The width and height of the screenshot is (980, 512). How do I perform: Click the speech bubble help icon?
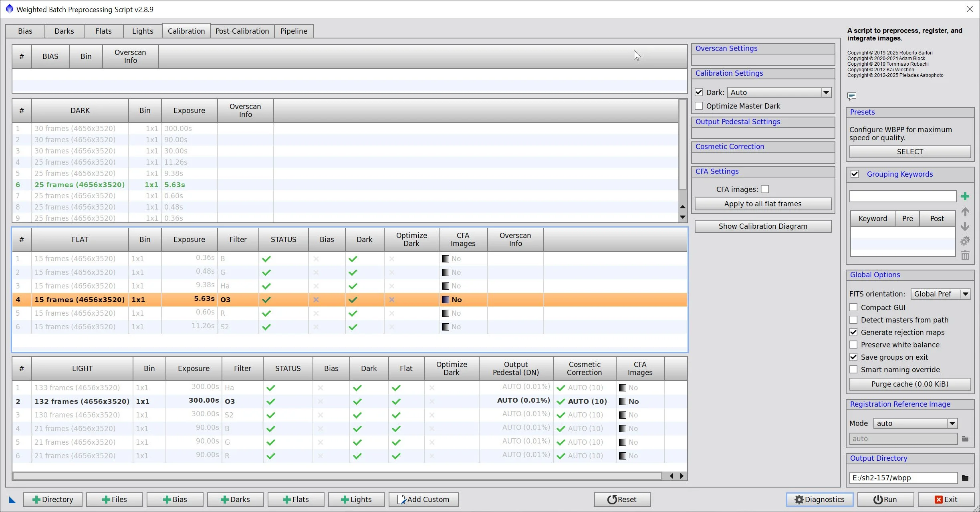click(851, 96)
